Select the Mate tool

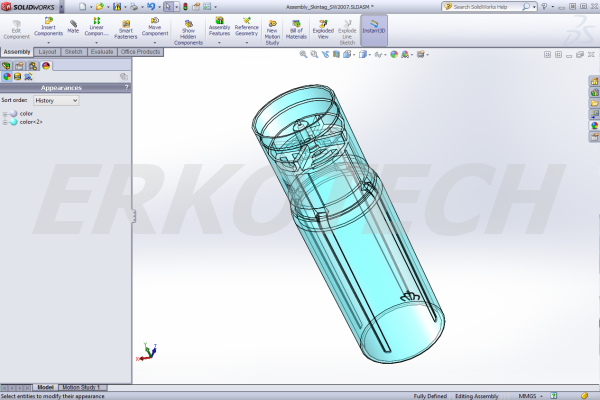(73, 25)
